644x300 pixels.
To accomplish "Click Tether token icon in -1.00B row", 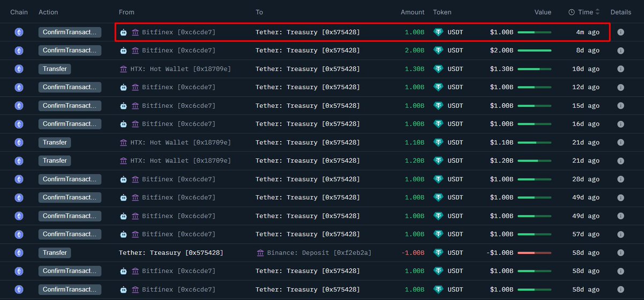I will [x=438, y=252].
